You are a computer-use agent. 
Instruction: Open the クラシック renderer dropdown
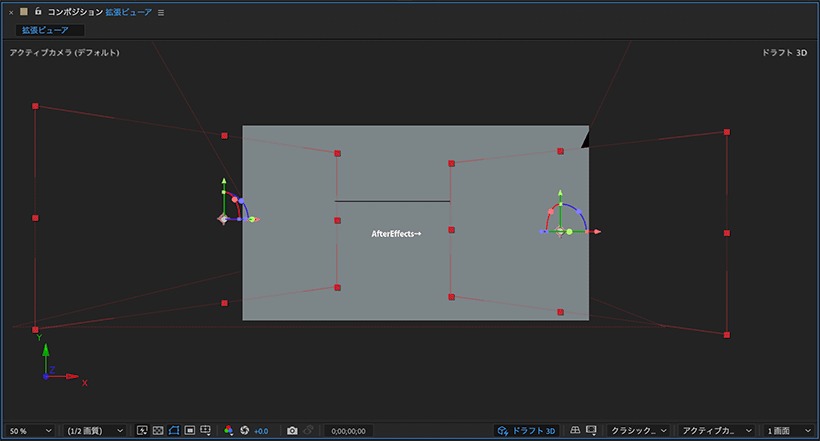[639, 431]
